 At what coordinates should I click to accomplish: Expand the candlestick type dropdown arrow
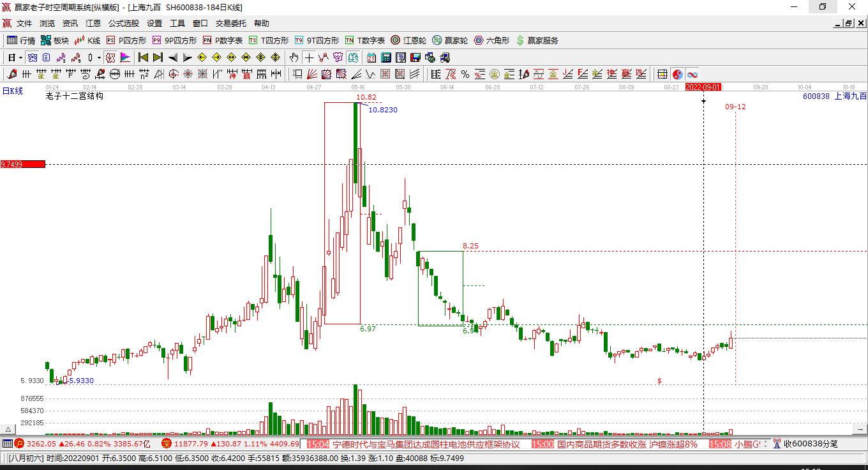click(98, 57)
